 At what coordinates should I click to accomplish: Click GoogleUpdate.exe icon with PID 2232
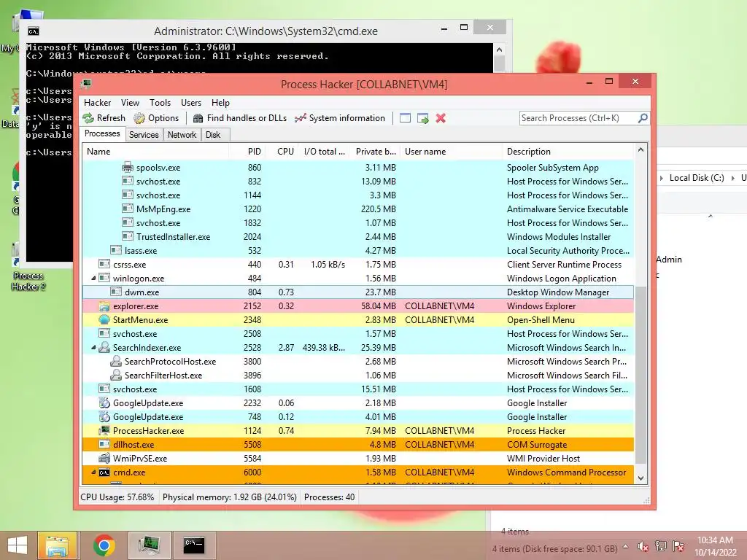[104, 402]
